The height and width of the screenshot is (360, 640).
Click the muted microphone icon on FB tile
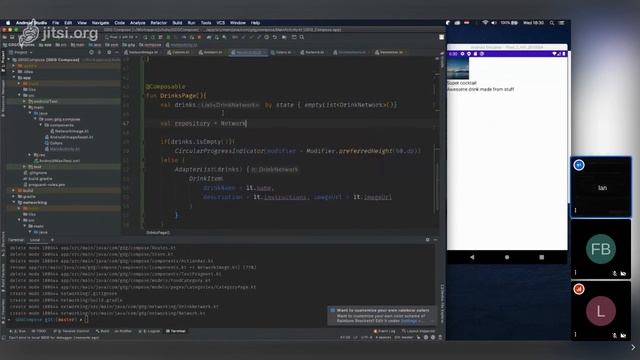pos(615,273)
